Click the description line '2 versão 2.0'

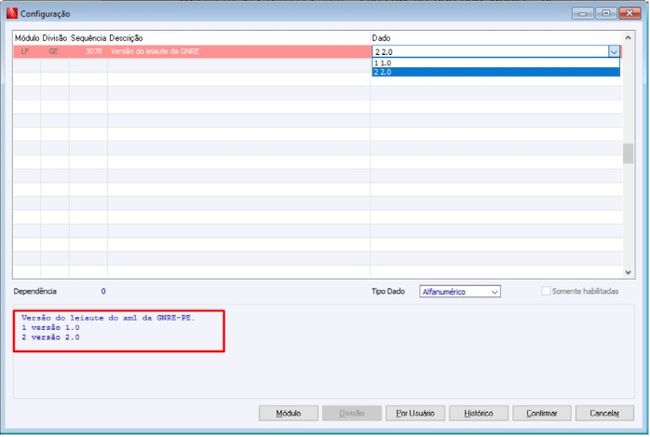coord(51,337)
